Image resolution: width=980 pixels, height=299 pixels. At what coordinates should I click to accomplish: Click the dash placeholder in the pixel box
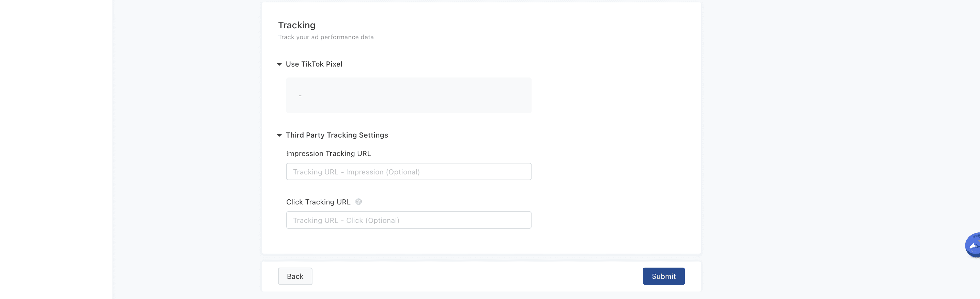[300, 96]
